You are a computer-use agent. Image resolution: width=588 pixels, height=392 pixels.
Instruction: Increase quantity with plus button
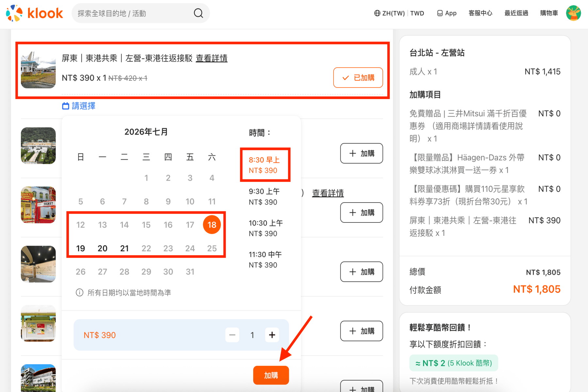point(272,335)
